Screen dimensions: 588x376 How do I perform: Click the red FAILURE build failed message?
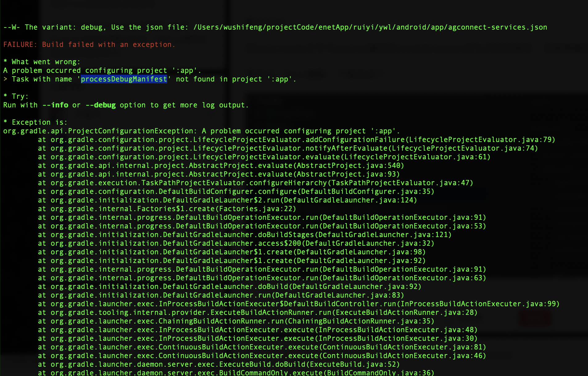pyautogui.click(x=89, y=45)
